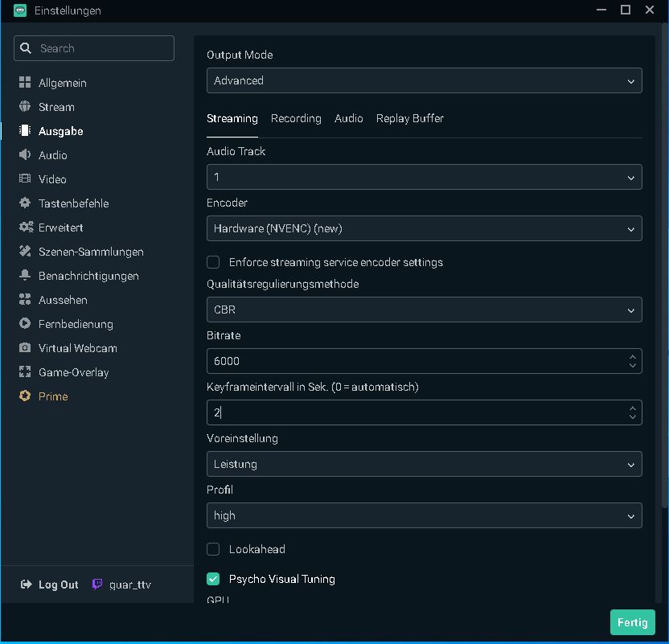Viewport: 669px width, 644px height.
Task: Open Tastenbefehle keyboard icon
Action: pos(24,203)
